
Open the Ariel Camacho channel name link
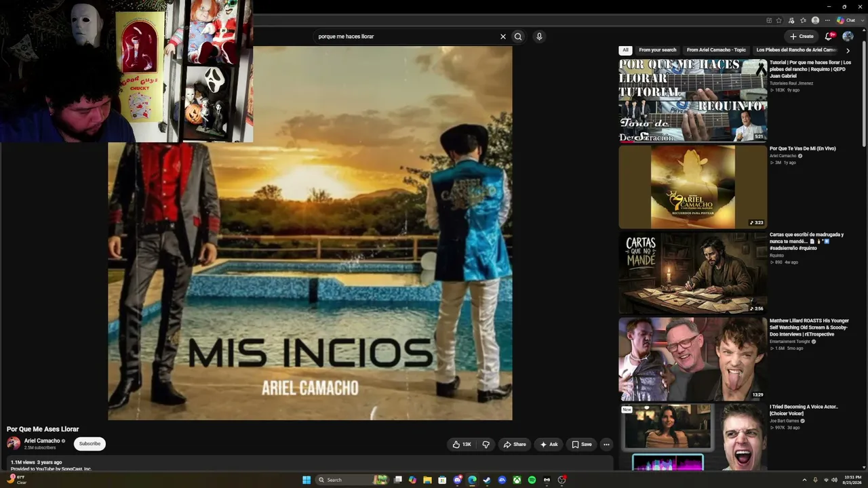click(x=42, y=441)
